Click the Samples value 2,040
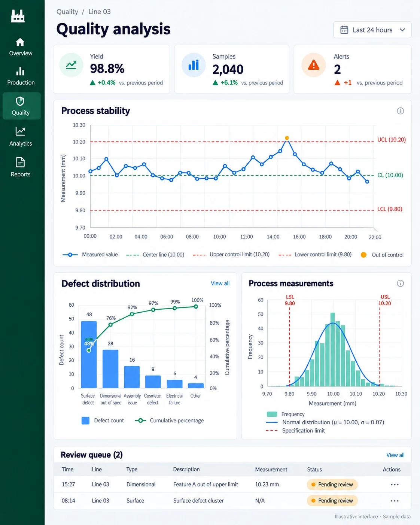Screen dimensions: 420x525 point(228,69)
